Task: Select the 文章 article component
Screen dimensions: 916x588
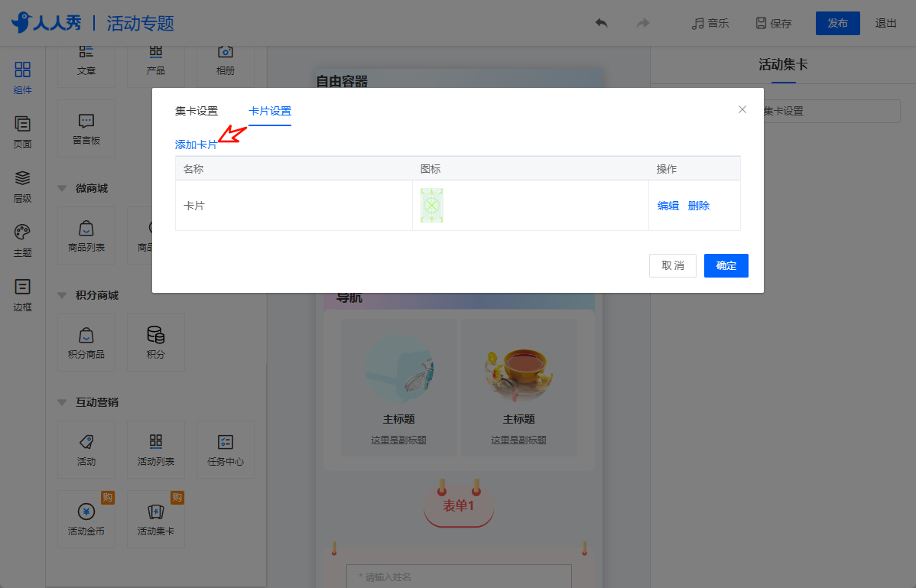Action: [86, 67]
